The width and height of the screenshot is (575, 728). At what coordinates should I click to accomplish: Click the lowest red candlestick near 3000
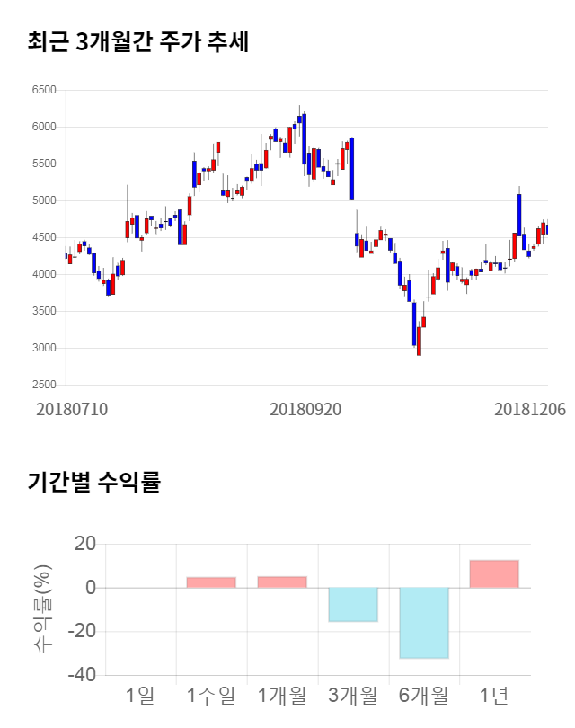pyautogui.click(x=419, y=340)
